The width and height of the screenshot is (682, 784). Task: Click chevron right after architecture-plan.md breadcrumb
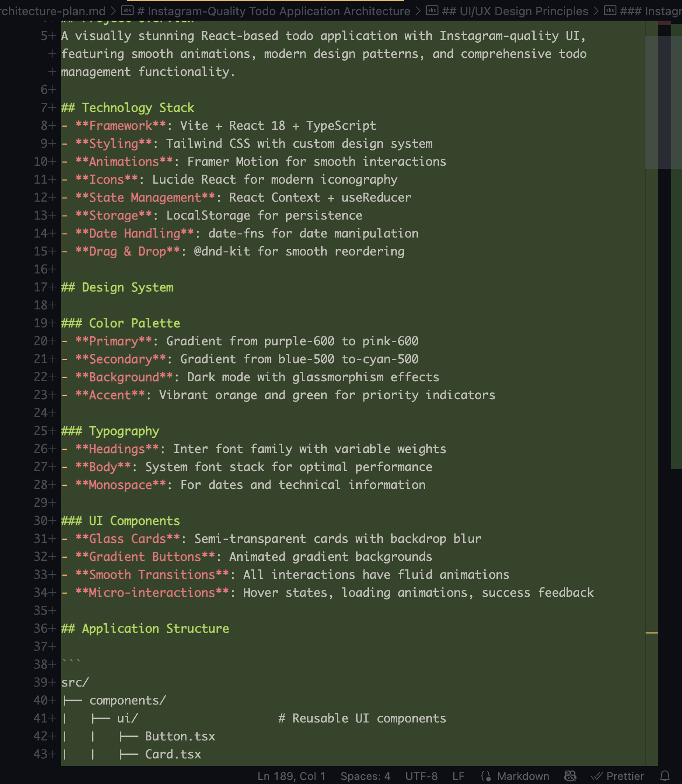(x=113, y=11)
